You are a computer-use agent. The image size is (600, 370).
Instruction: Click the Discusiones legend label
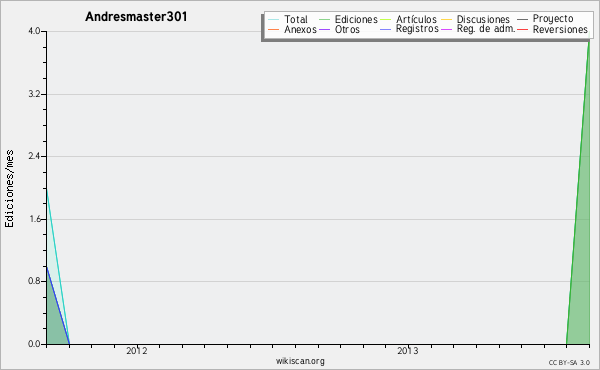click(x=483, y=19)
